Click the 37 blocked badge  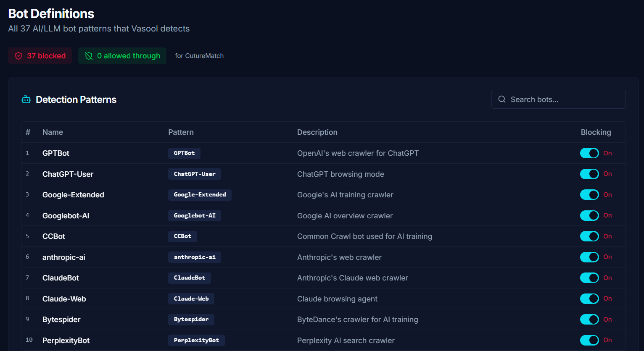pos(40,56)
